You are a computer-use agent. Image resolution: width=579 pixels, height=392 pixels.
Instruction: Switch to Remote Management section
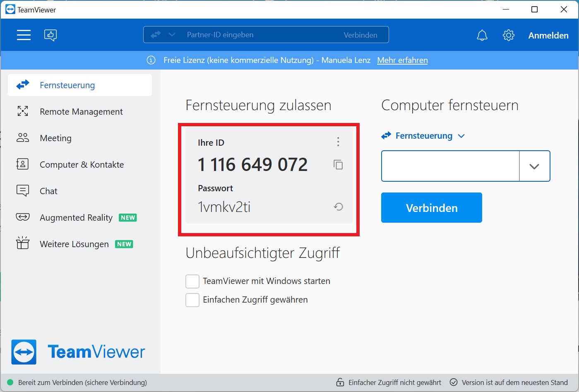pos(81,112)
